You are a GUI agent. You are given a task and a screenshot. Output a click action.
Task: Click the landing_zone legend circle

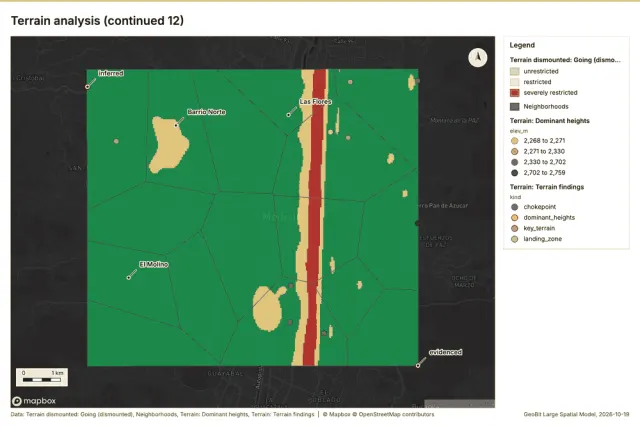tap(515, 239)
